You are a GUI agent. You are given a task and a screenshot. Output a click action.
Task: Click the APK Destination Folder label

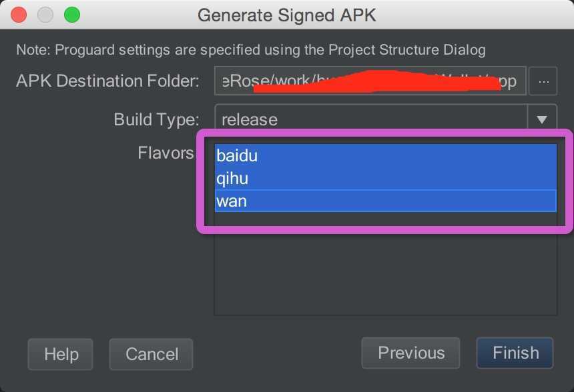[x=107, y=82]
